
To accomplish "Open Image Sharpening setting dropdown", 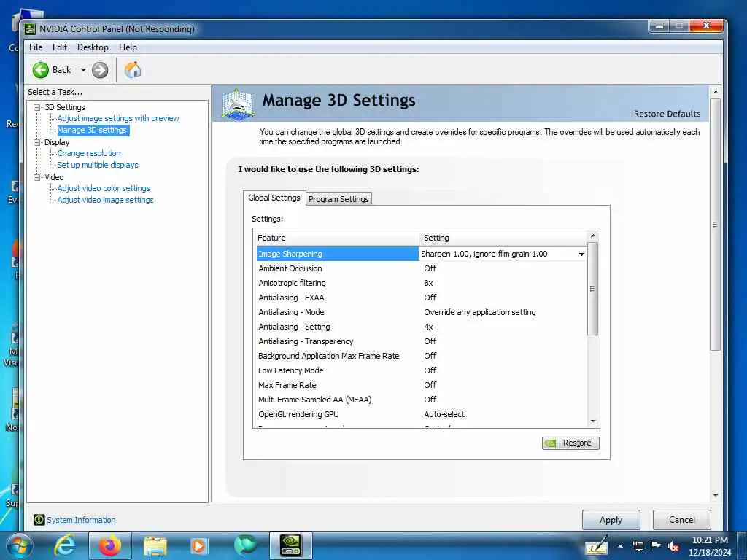I will (581, 254).
